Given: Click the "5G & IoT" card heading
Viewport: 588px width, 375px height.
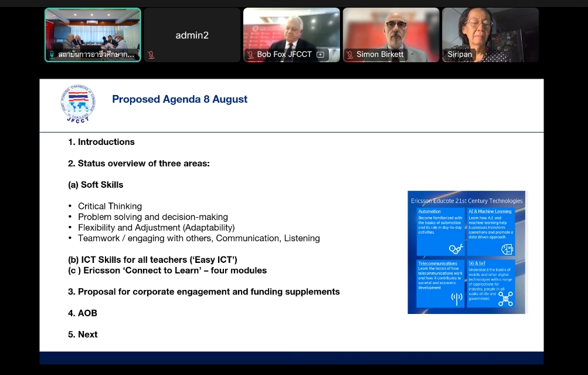Looking at the screenshot, I should tap(477, 263).
